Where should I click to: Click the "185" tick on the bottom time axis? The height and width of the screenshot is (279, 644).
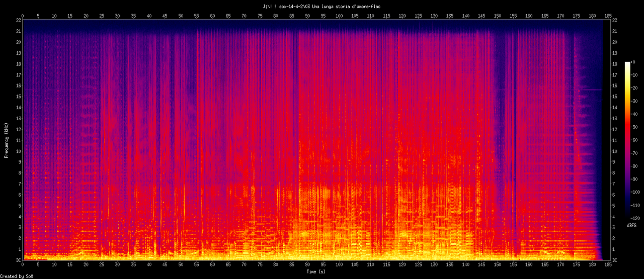pos(608,264)
